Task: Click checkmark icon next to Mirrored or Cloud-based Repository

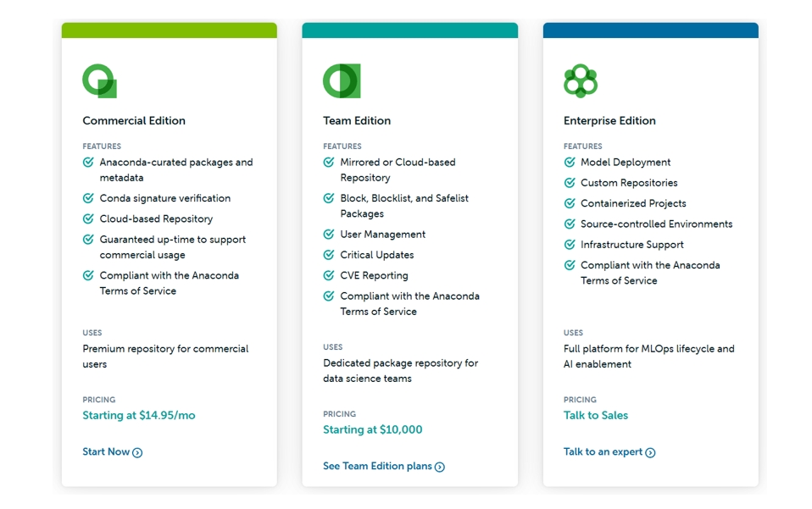Action: [x=329, y=163]
